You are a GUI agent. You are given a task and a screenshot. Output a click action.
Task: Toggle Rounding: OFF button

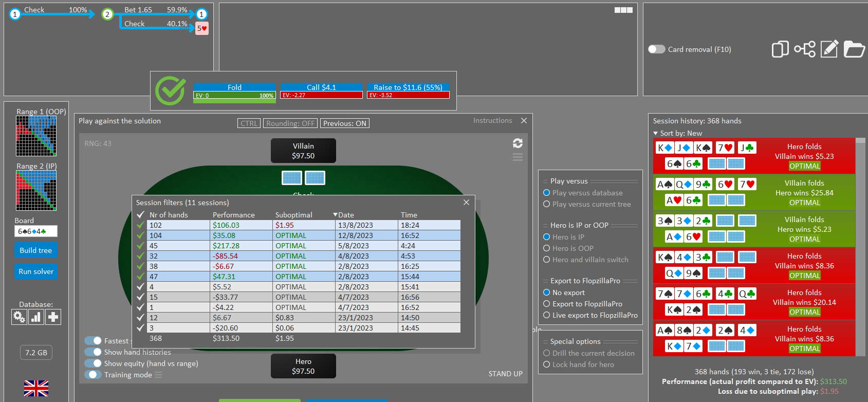pos(290,123)
